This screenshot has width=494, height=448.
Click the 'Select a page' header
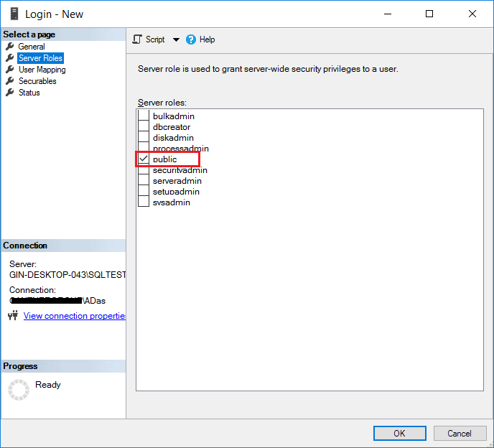click(63, 34)
